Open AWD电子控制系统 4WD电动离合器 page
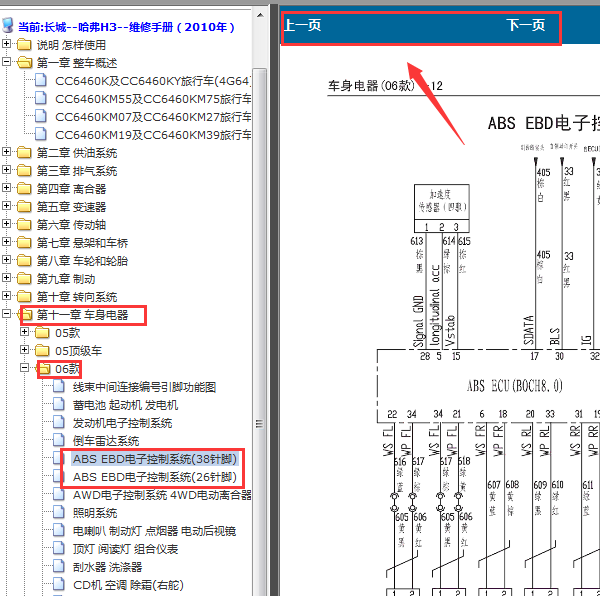The image size is (600, 596). click(x=162, y=495)
